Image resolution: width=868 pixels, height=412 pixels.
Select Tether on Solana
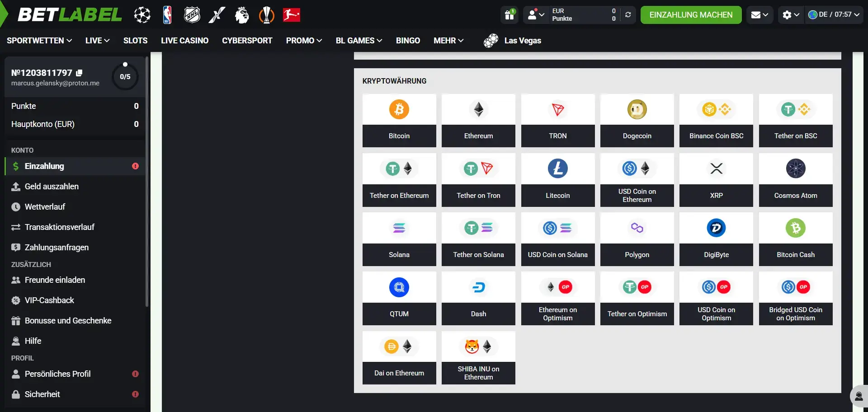pyautogui.click(x=478, y=239)
